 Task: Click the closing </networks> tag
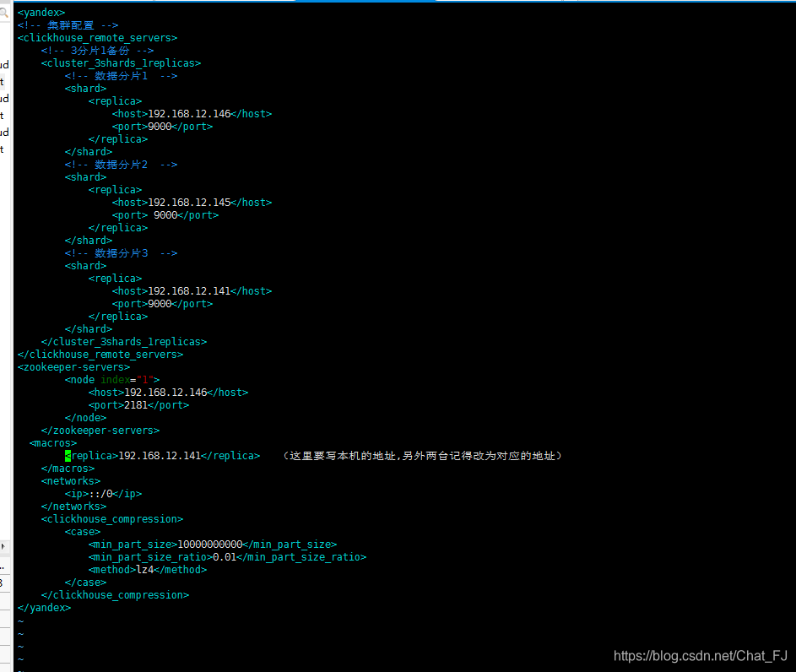(73, 507)
